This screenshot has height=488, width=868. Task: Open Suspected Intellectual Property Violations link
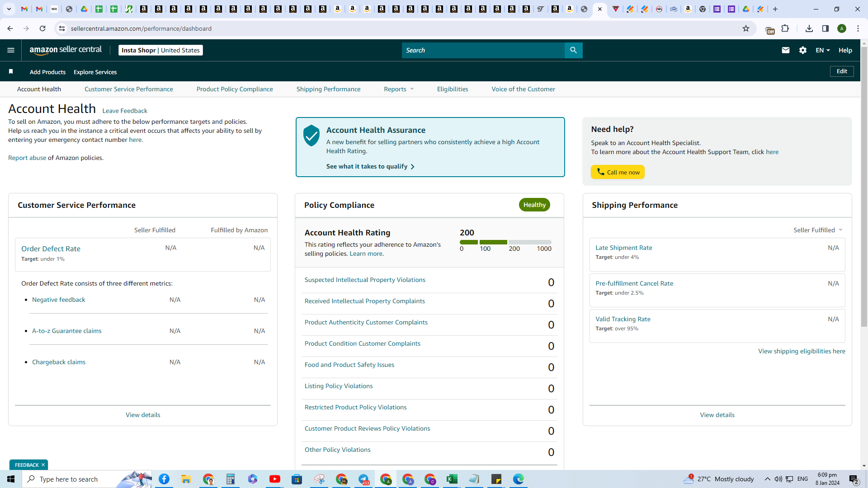(365, 280)
